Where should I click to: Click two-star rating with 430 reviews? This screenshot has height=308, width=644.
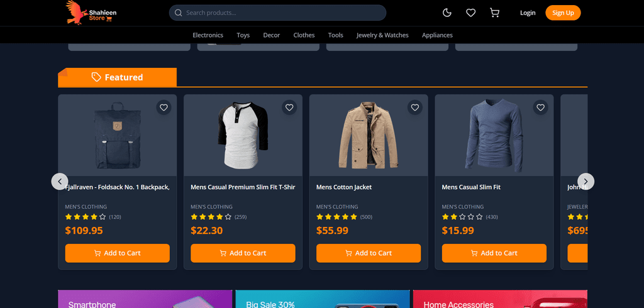tap(462, 217)
